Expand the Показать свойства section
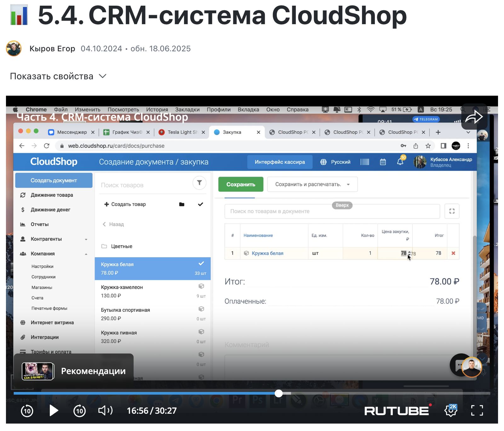The image size is (504, 431). (x=58, y=76)
